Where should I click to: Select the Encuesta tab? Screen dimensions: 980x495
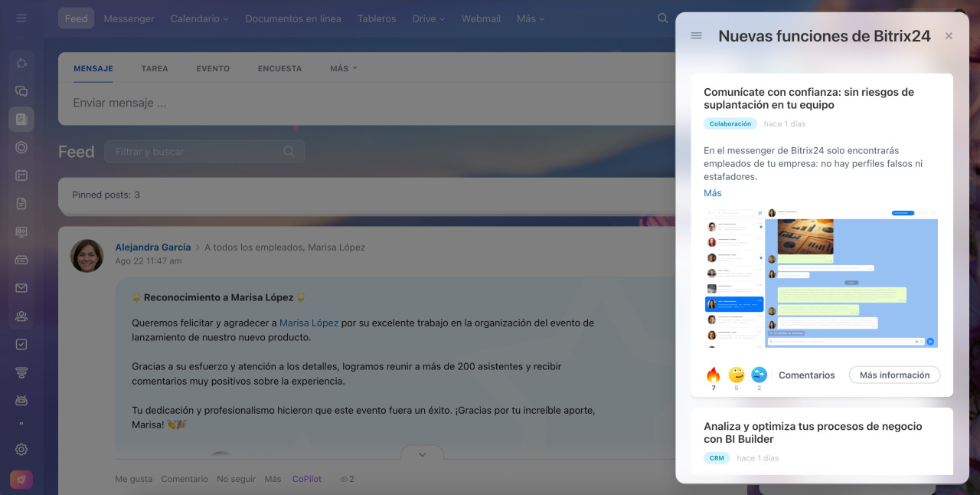(279, 68)
